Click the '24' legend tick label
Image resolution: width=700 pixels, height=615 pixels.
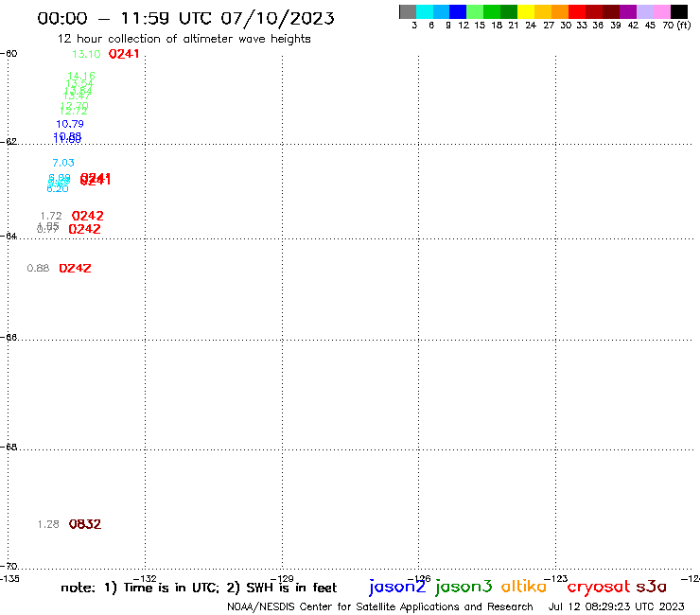531,26
